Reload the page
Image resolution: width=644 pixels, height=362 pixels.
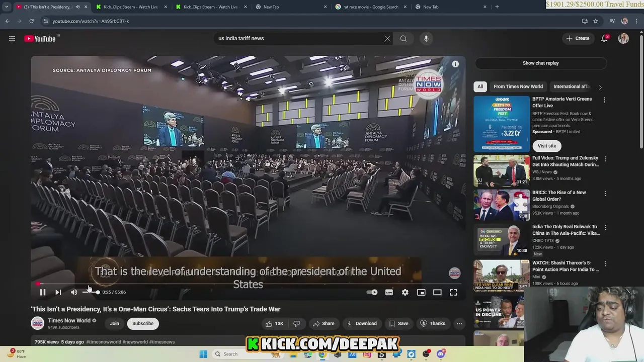[31, 21]
